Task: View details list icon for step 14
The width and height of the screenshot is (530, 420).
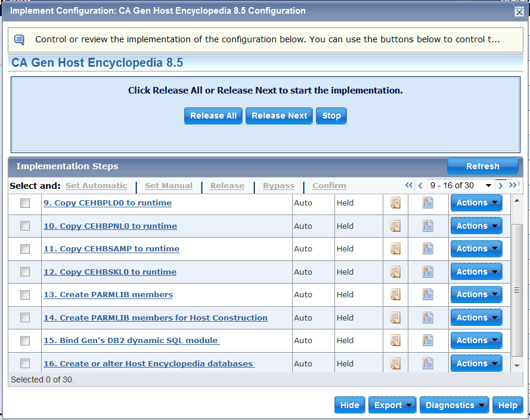Action: point(427,318)
